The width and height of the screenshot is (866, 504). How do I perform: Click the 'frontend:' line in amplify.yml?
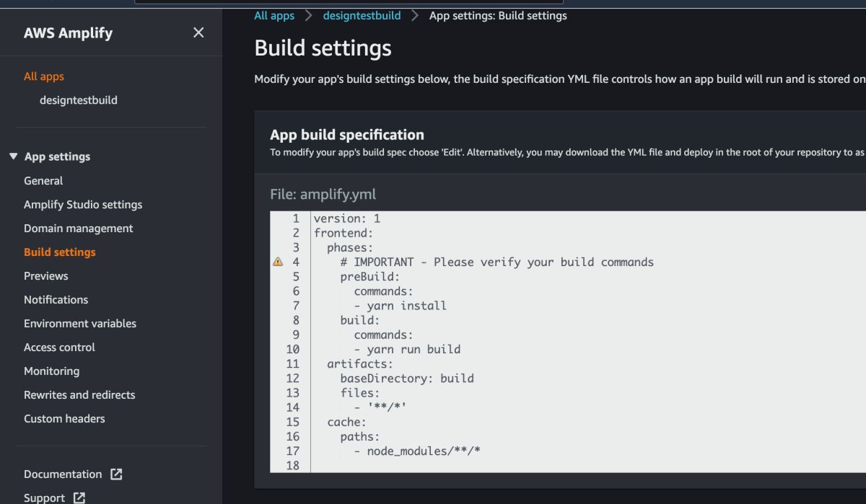[344, 233]
